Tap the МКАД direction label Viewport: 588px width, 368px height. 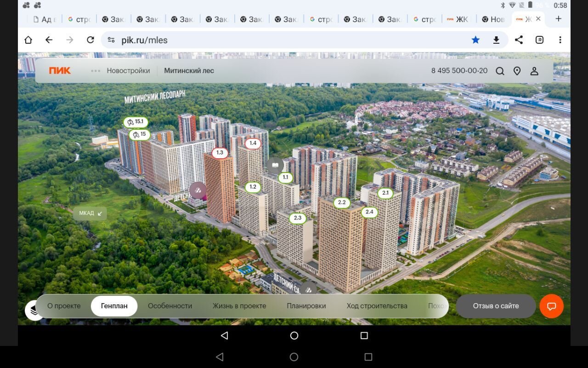click(x=90, y=213)
